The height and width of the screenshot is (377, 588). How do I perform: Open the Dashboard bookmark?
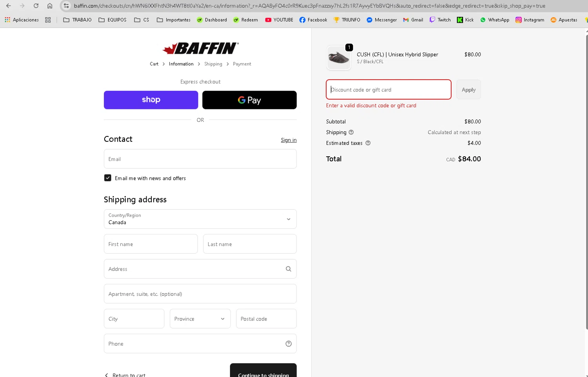point(212,20)
